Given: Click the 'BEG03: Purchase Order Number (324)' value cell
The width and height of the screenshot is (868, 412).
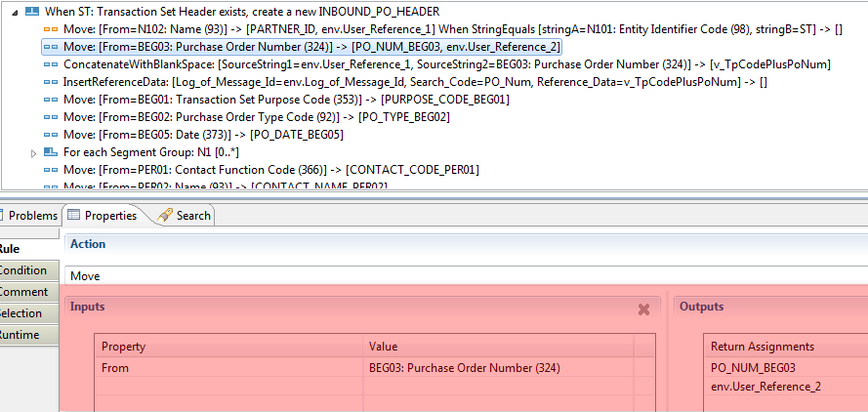Looking at the screenshot, I should pos(464,367).
